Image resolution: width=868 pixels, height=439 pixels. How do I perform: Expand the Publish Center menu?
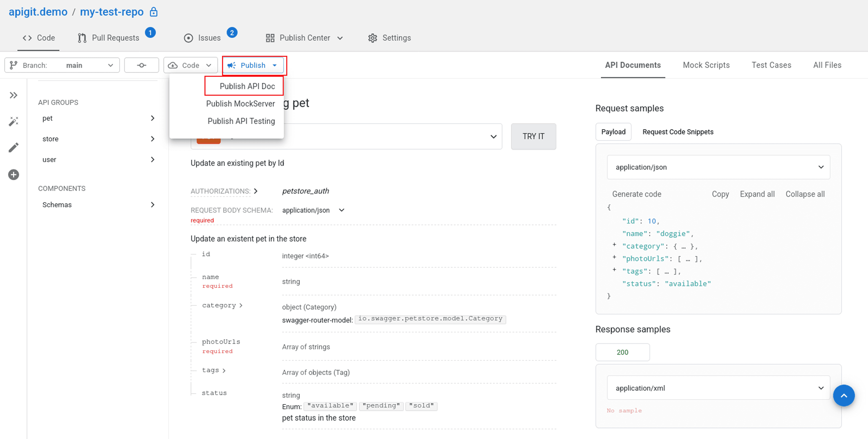tap(304, 38)
